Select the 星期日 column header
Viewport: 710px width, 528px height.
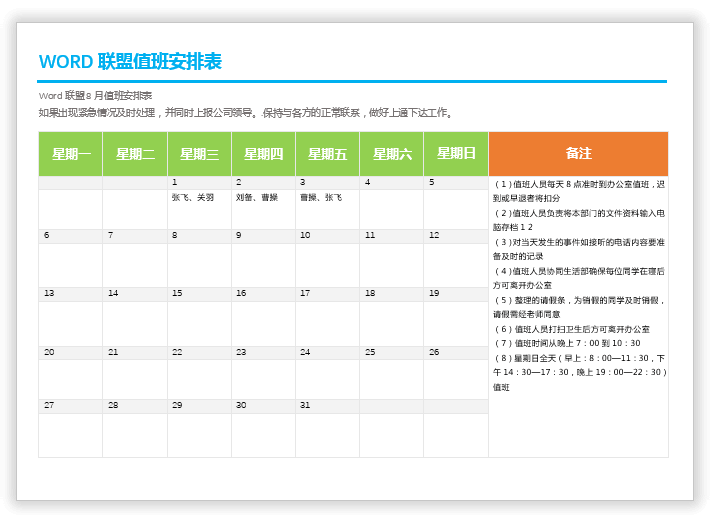point(456,154)
